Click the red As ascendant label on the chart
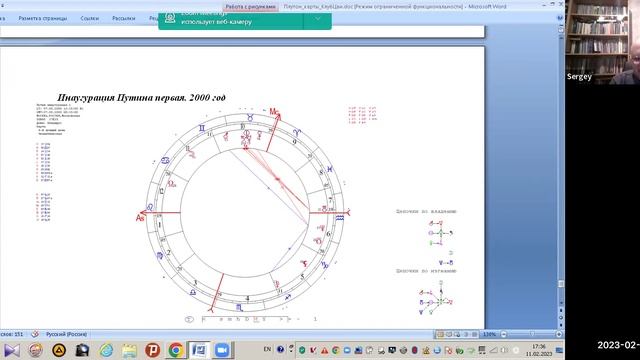640x360 pixels. click(x=140, y=218)
